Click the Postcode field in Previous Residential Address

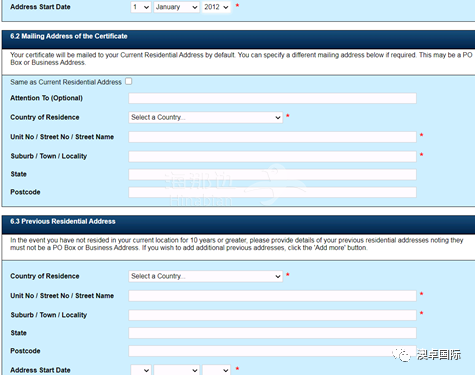272,351
